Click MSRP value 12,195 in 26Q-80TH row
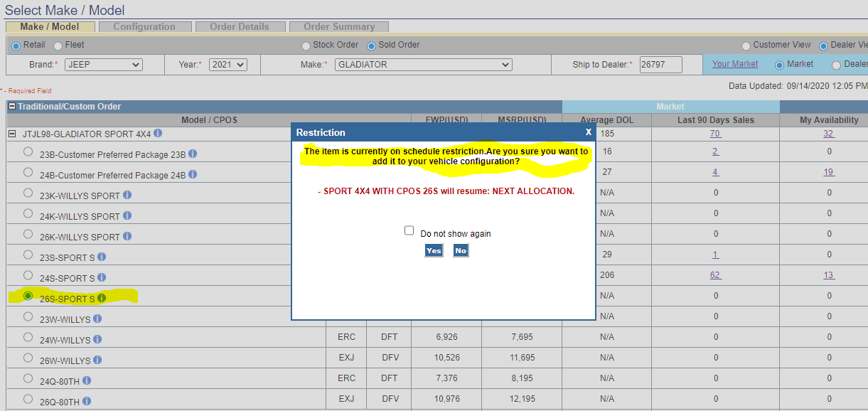The width and height of the screenshot is (868, 411). [x=521, y=399]
